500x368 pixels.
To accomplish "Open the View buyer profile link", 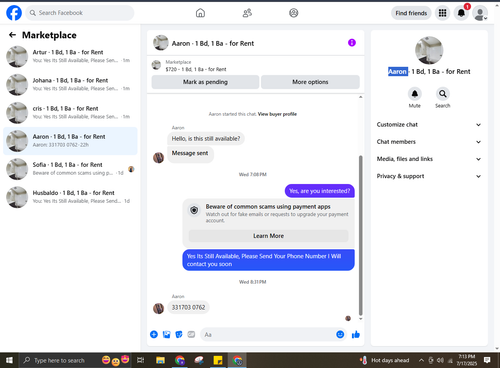I will tap(277, 114).
